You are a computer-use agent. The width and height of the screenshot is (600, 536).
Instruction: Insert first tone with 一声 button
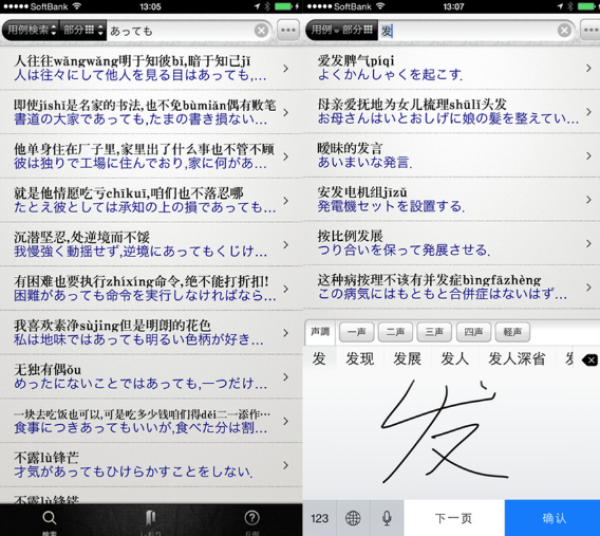click(x=356, y=332)
